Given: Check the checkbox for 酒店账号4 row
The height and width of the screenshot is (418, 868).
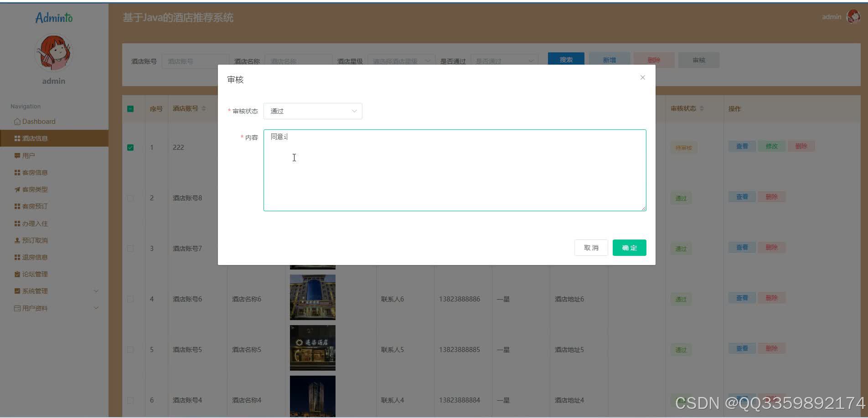Looking at the screenshot, I should pos(130,400).
